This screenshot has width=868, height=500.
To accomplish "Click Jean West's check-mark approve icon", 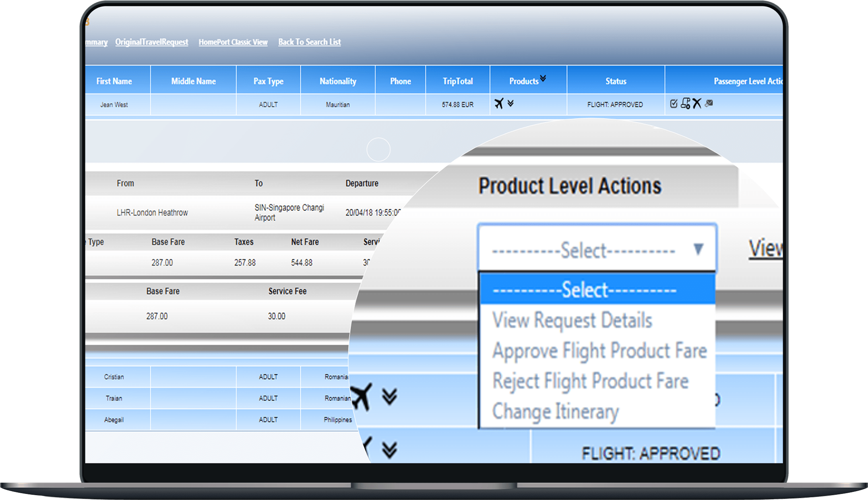I will (674, 104).
